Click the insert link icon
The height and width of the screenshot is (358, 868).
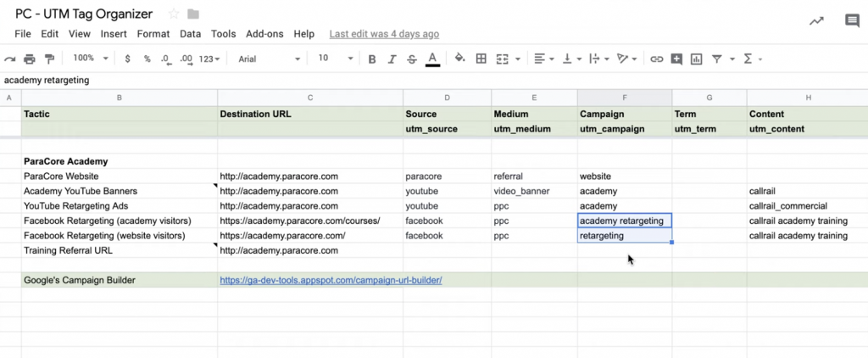[657, 59]
